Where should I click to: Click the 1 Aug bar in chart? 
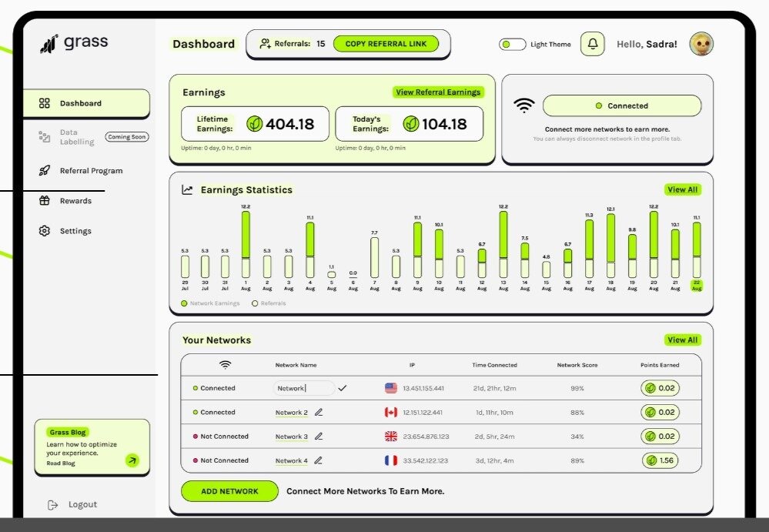coord(246,244)
